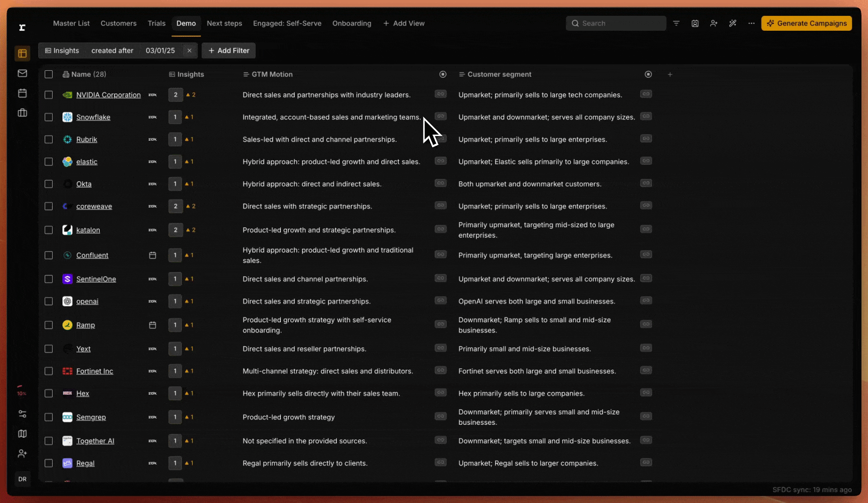Open the NVIDIA Corporation record link
Image resolution: width=868 pixels, height=503 pixels.
click(108, 95)
